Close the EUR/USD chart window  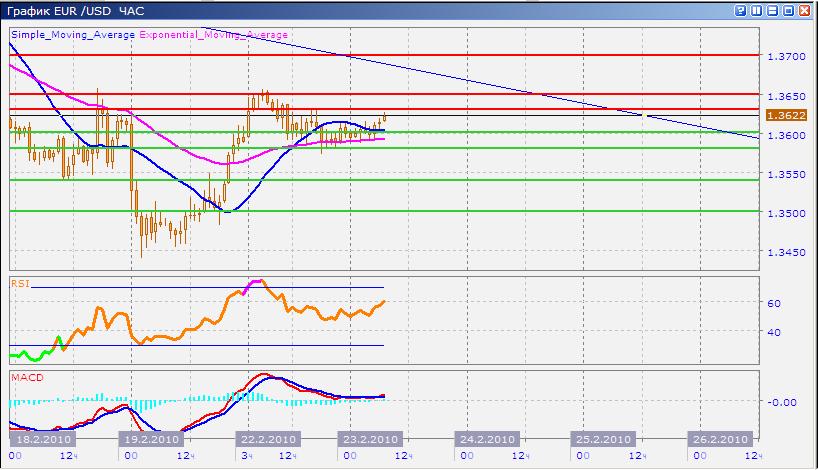point(803,10)
